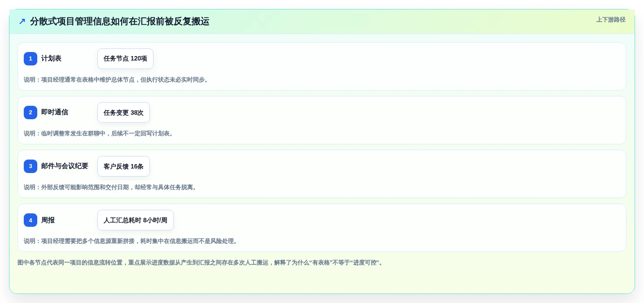Click the arrow icon beside the title
Viewport: 644px width, 303px height.
click(x=22, y=22)
